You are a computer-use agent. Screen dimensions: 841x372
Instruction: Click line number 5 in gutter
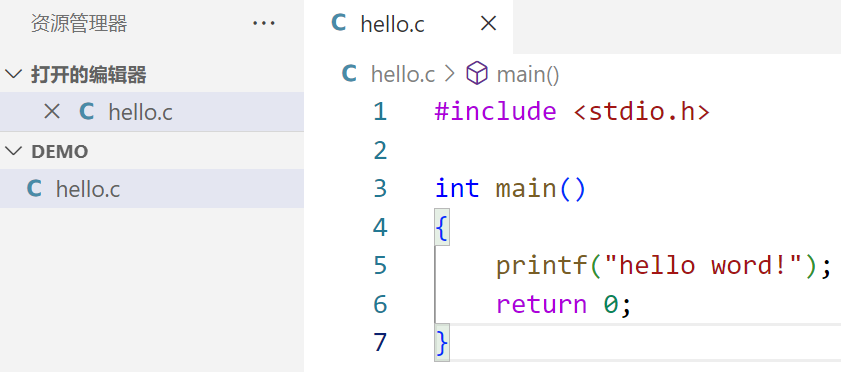[x=380, y=265]
